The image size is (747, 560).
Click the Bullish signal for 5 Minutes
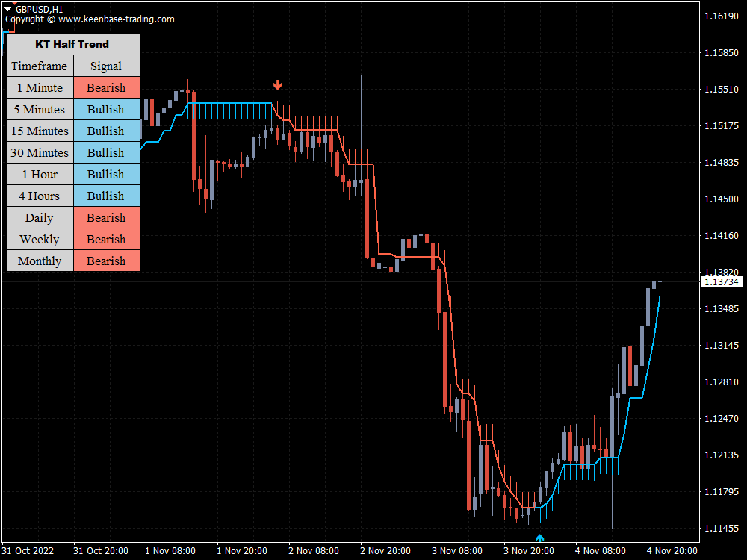click(107, 109)
